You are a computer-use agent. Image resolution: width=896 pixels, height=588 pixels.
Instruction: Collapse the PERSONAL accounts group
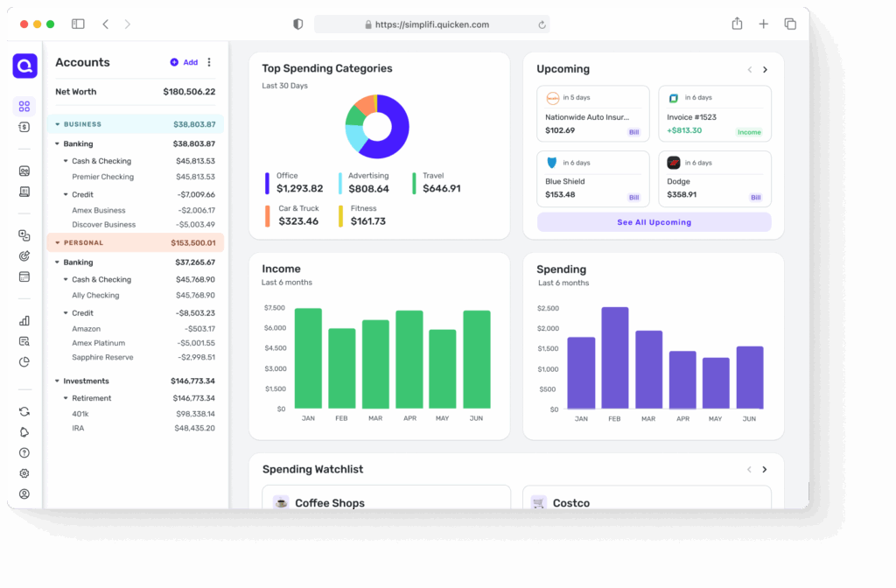pos(58,243)
